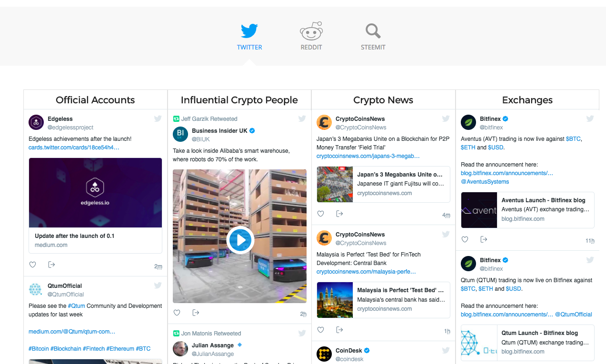Select the share icon under the Japan Megabanks tweet

pos(339,214)
